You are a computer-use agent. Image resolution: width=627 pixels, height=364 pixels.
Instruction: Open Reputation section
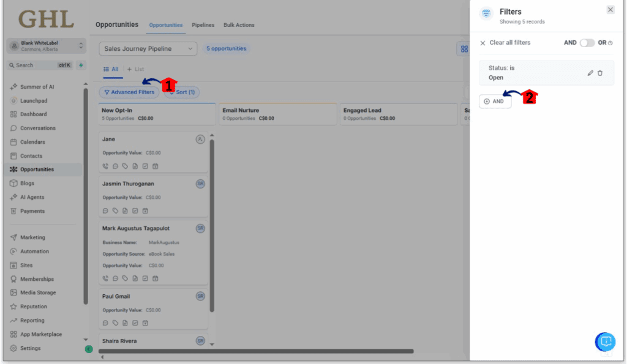pyautogui.click(x=34, y=307)
